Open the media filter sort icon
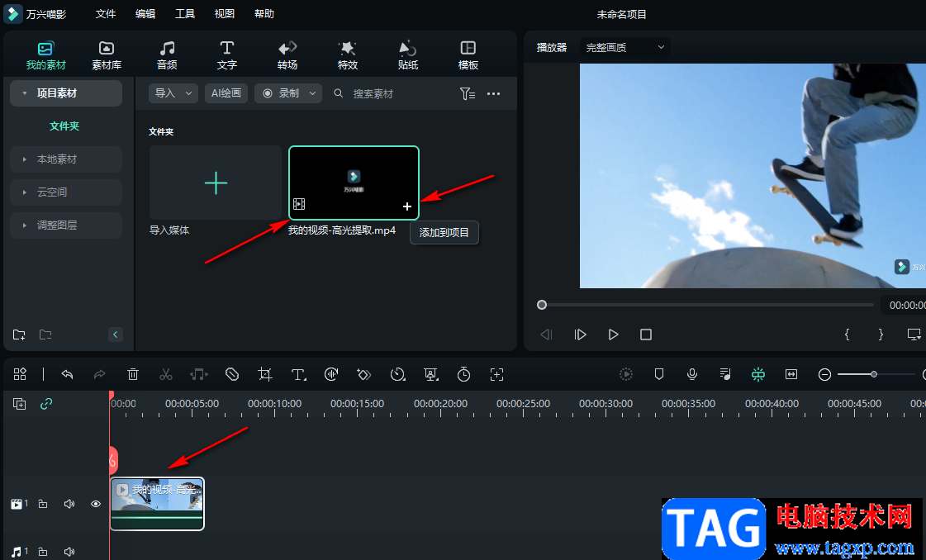The image size is (926, 560). [x=468, y=93]
